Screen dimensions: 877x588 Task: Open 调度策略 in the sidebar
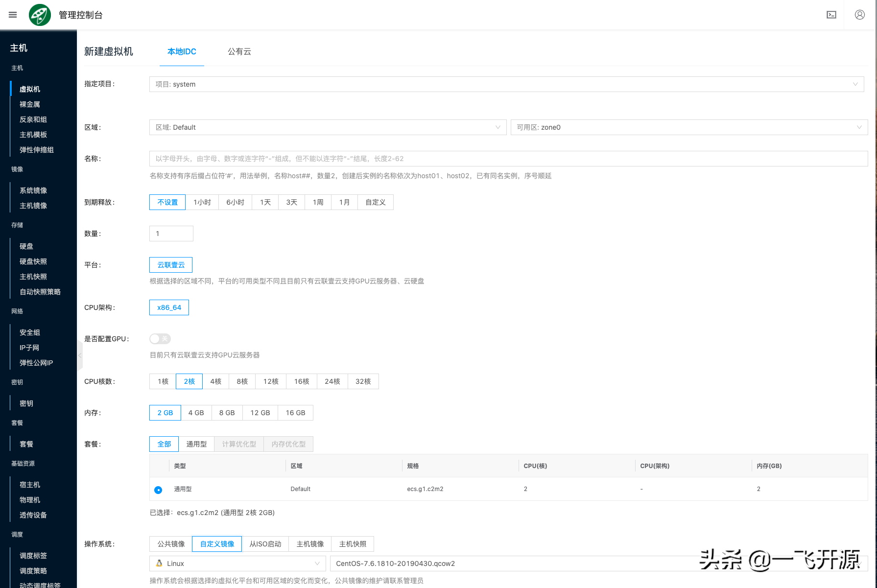33,571
